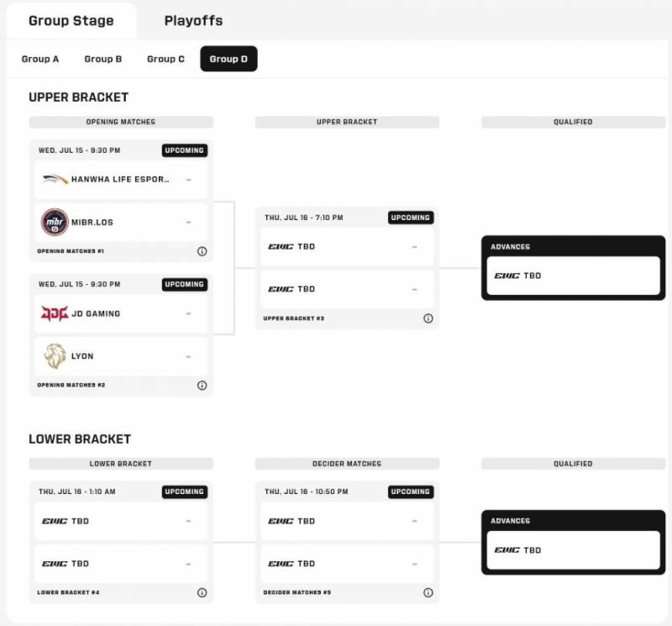Select the active Group D button
Image resolution: width=672 pixels, height=626 pixels.
[228, 59]
